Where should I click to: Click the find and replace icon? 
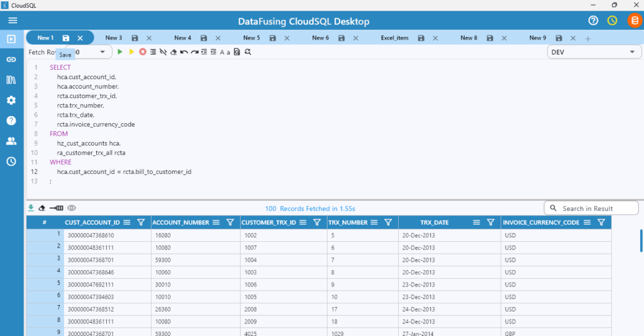(x=248, y=51)
